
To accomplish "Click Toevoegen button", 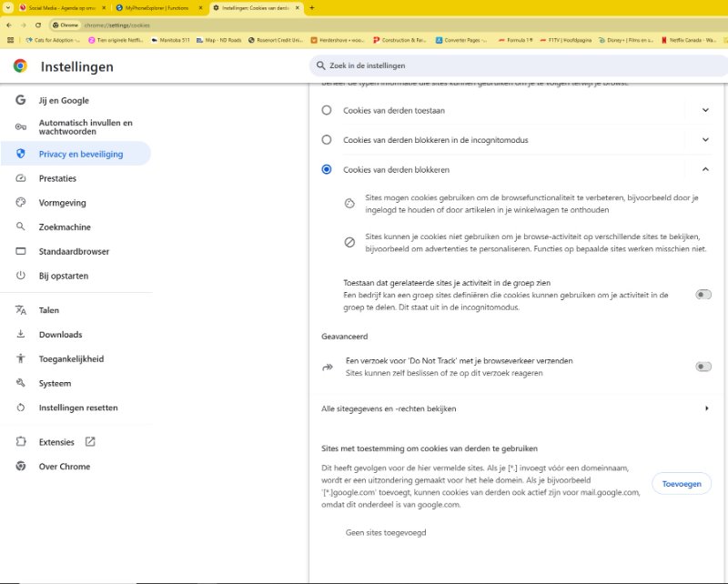I will tap(682, 484).
